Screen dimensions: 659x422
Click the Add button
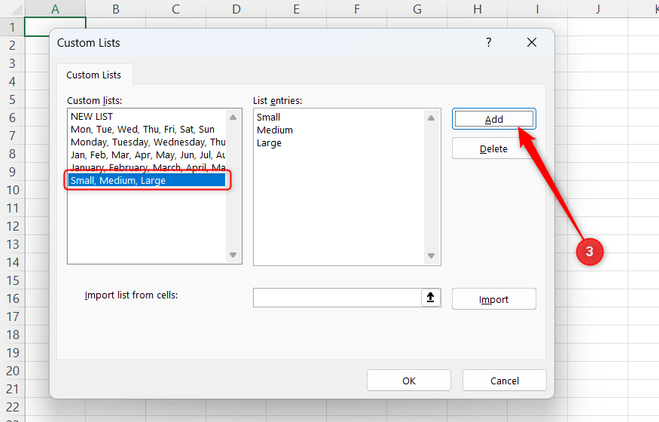[x=494, y=119]
